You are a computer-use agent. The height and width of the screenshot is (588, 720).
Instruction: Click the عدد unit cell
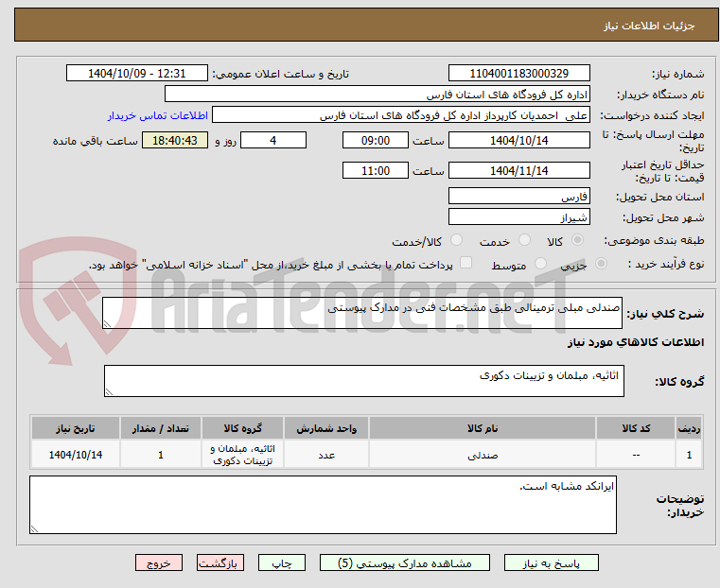pyautogui.click(x=326, y=455)
